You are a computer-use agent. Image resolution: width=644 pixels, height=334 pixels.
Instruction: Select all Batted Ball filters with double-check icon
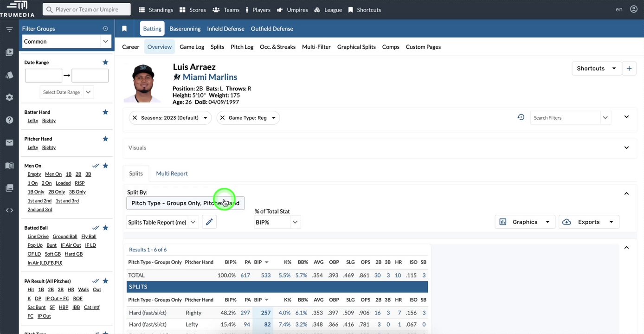click(x=96, y=228)
